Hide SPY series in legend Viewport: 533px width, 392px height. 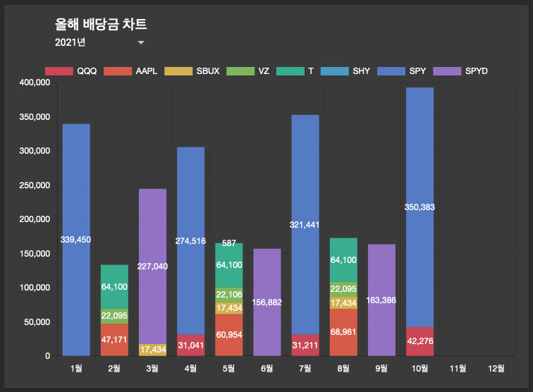[391, 71]
